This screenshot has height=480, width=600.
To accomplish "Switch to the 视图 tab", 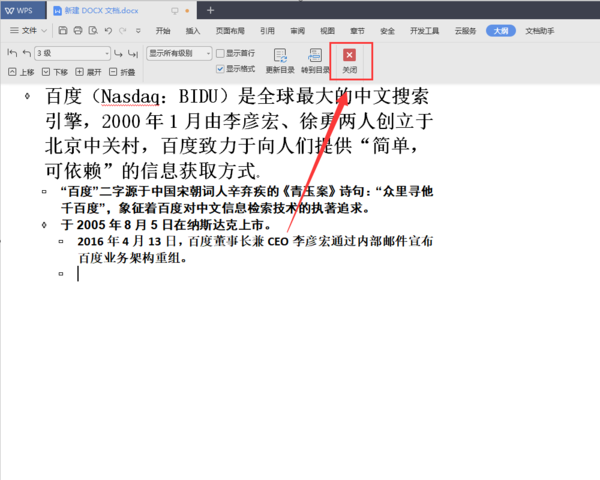I will pos(327,31).
